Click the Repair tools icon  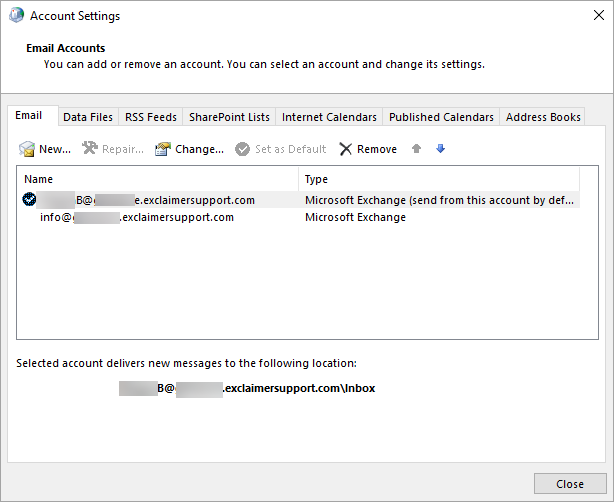coord(90,149)
